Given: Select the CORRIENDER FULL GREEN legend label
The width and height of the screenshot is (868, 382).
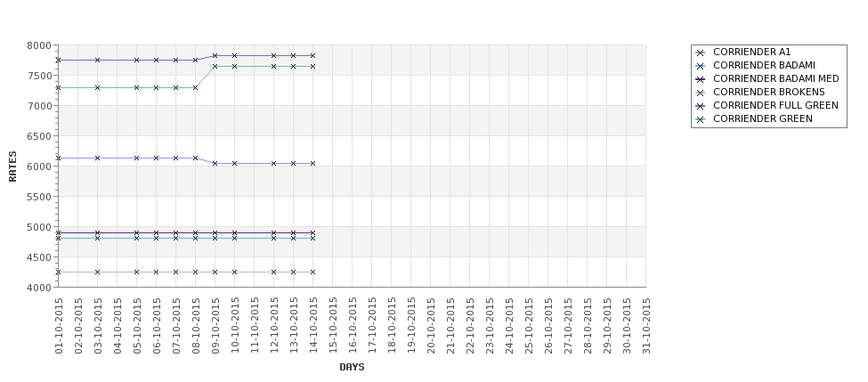Looking at the screenshot, I should click(x=775, y=105).
